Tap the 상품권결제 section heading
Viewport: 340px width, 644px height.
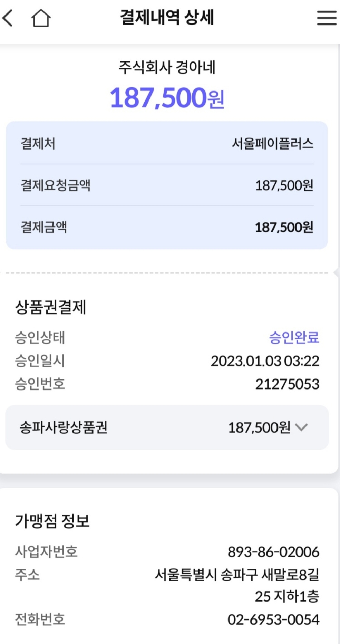click(50, 307)
